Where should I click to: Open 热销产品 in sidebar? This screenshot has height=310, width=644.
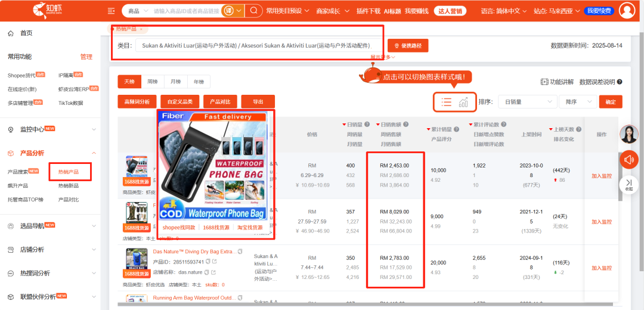coord(69,172)
